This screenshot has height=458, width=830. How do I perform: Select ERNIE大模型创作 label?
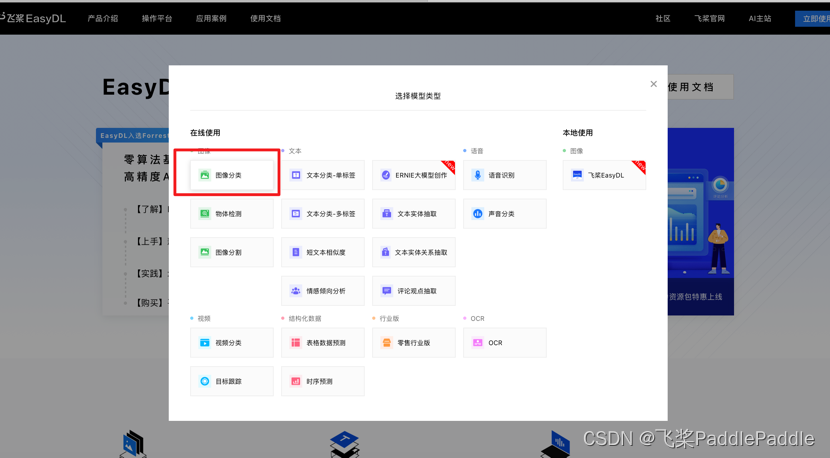[x=421, y=175]
